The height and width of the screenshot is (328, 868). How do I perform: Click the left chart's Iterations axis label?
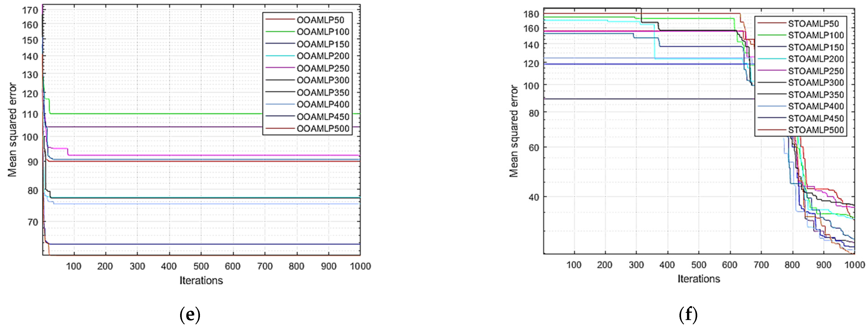[201, 281]
